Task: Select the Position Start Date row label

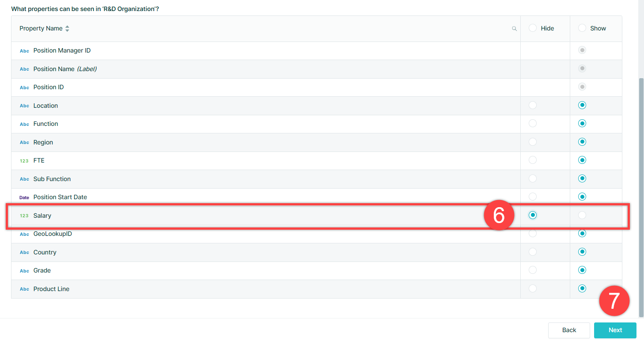Action: [60, 197]
